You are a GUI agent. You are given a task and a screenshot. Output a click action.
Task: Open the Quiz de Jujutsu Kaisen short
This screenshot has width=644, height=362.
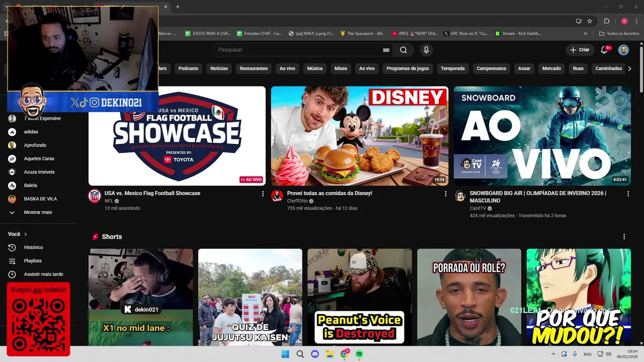[250, 297]
